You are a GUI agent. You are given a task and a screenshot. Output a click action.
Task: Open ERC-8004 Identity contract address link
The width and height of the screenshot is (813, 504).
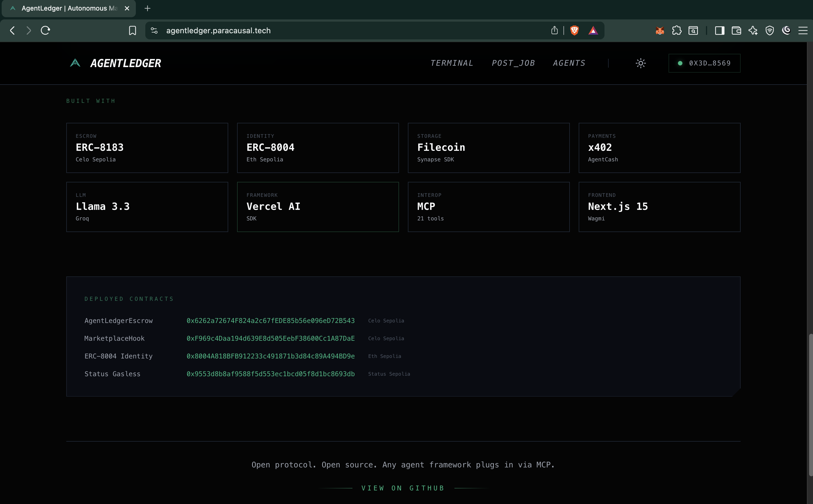[x=270, y=356]
